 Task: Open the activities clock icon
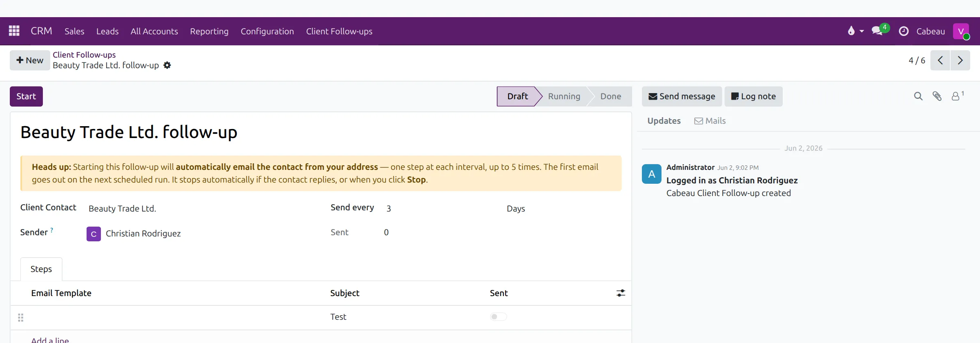(904, 31)
